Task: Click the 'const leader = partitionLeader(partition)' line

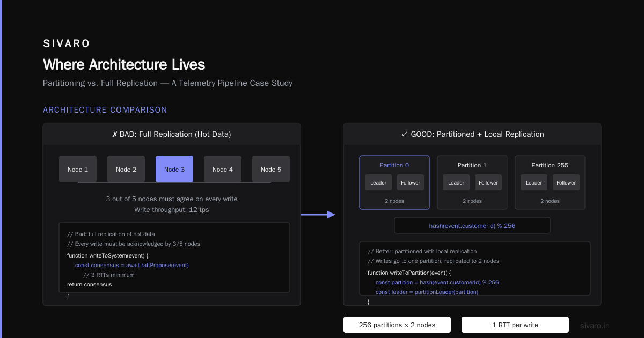Action: pos(427,292)
